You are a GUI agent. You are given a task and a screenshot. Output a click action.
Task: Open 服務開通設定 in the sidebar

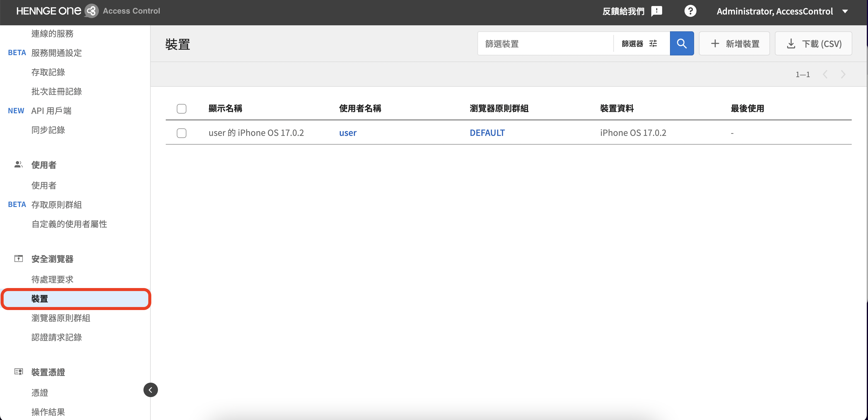pos(57,53)
